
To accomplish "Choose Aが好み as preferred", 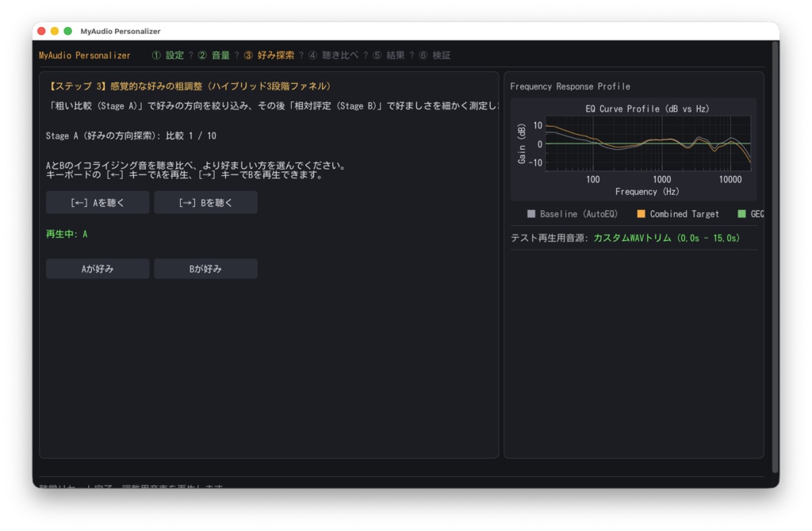I will [98, 269].
